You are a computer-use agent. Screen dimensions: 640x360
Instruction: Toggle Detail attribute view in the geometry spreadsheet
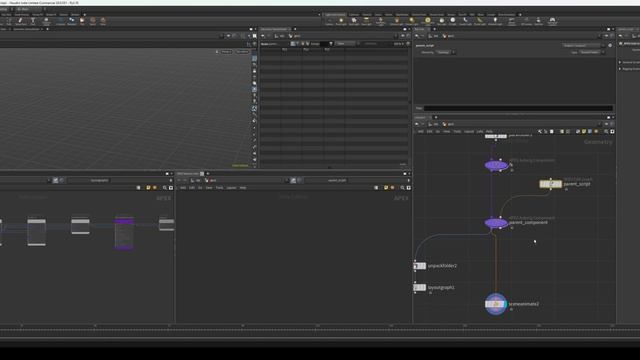click(307, 44)
